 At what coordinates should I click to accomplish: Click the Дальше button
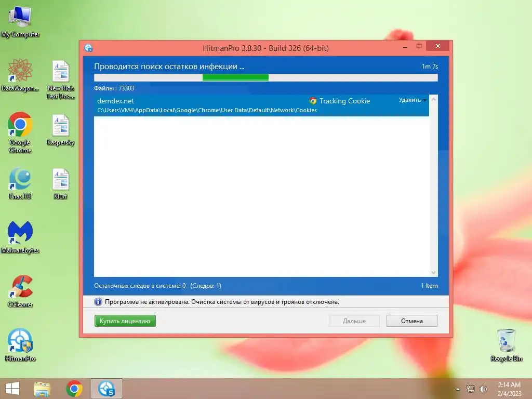point(354,321)
